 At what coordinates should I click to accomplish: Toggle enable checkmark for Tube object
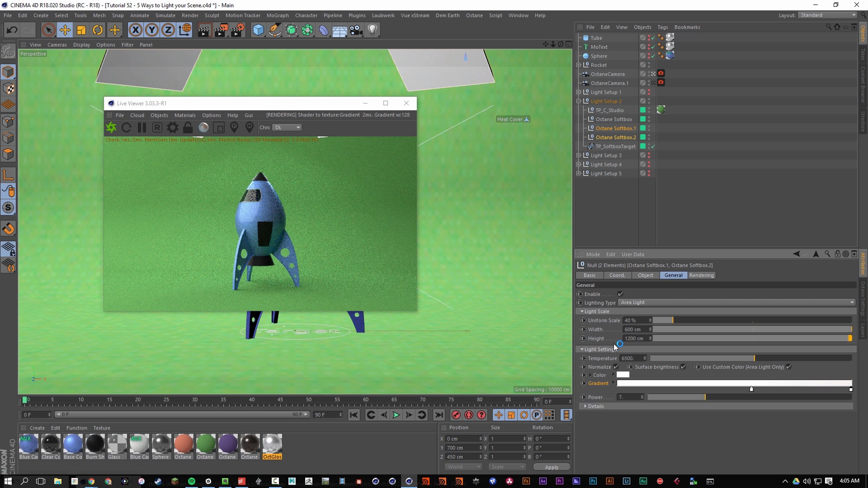(653, 38)
